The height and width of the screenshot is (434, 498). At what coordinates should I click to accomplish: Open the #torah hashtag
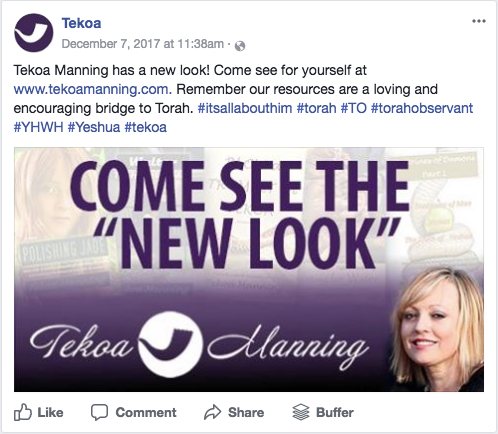(x=316, y=108)
